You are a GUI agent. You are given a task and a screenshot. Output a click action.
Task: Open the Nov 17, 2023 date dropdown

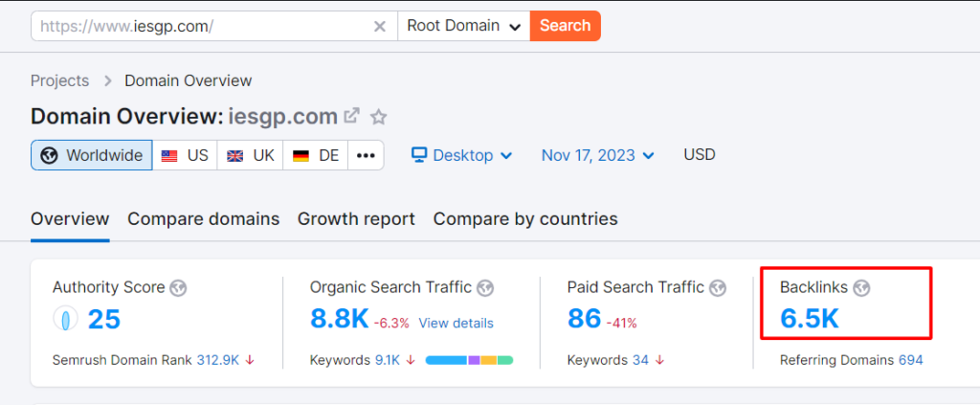pyautogui.click(x=598, y=155)
